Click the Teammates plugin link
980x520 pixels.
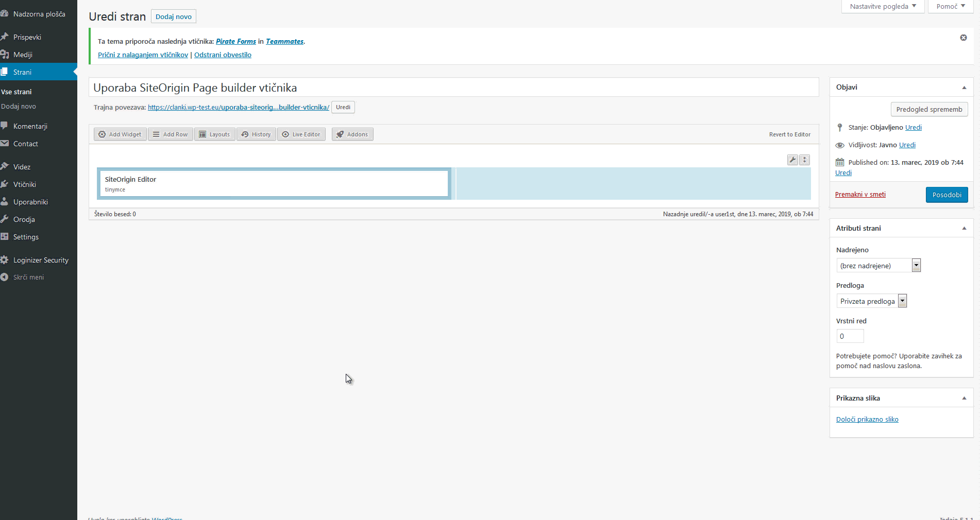point(285,42)
